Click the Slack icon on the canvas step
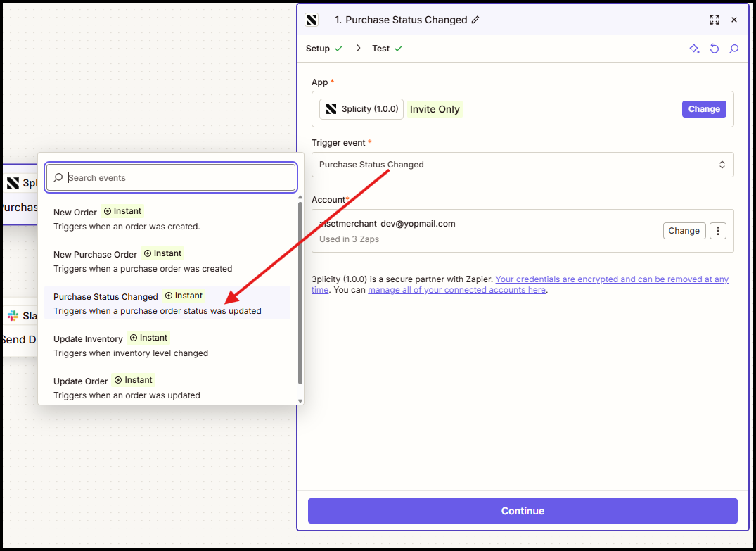The height and width of the screenshot is (551, 756). (13, 316)
